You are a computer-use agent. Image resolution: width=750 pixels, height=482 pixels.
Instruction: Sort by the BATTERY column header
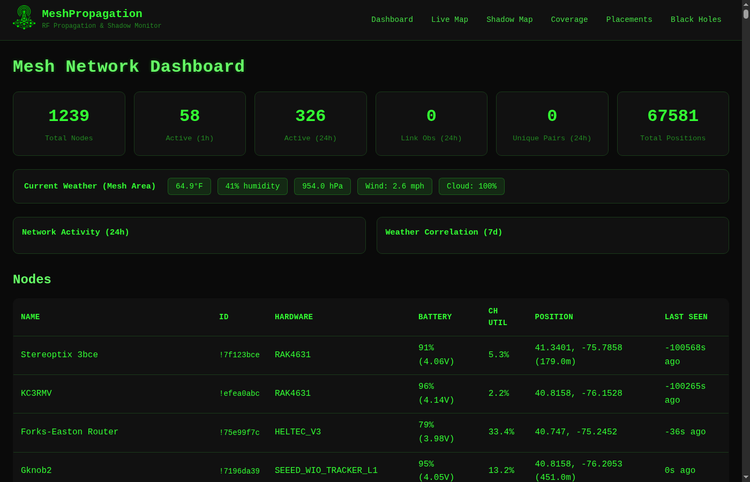(x=434, y=317)
